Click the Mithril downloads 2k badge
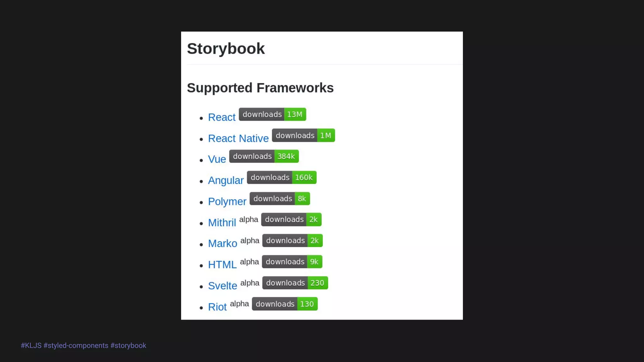644x362 pixels. pos(291,220)
